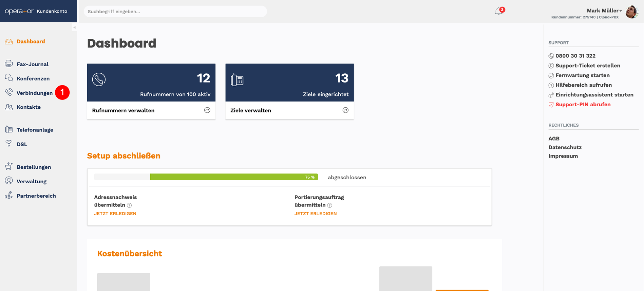Screen dimensions: 644x291
Task: Click shield icon beside Support-PIN abrufen
Action: tap(551, 105)
